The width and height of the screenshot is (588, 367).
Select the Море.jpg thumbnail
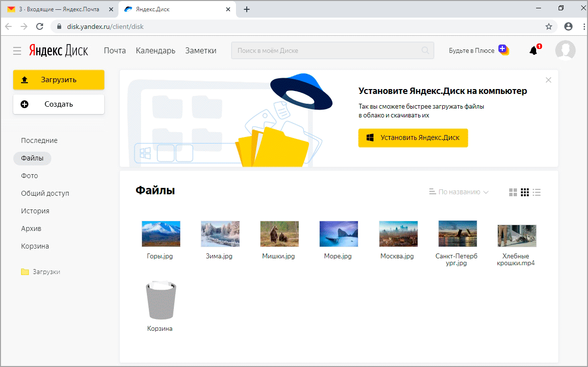(x=338, y=233)
